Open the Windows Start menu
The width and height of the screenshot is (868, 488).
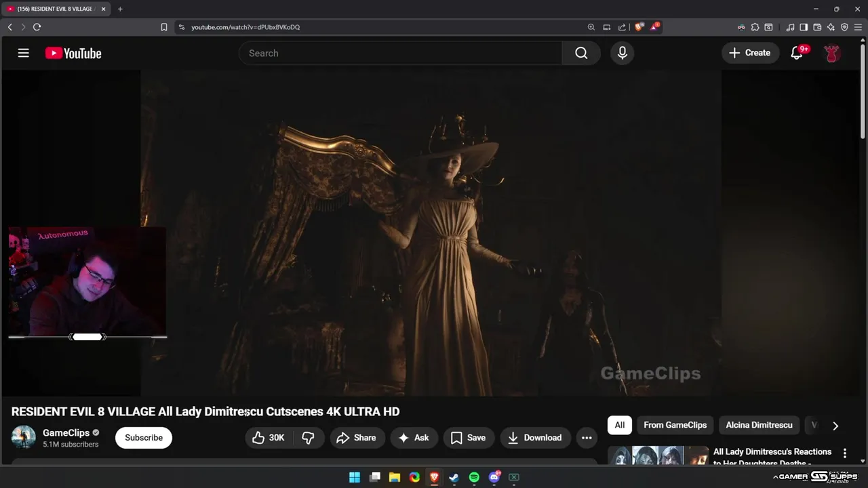(355, 477)
